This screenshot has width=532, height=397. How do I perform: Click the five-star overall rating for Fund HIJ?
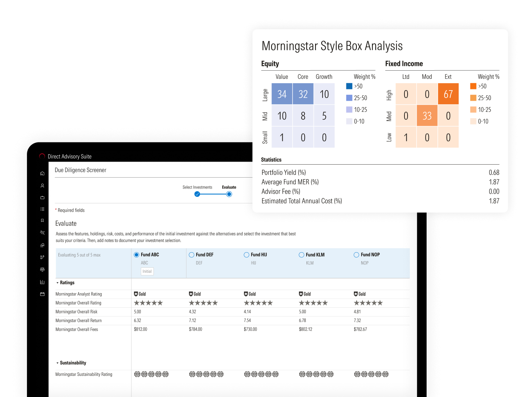(x=258, y=303)
